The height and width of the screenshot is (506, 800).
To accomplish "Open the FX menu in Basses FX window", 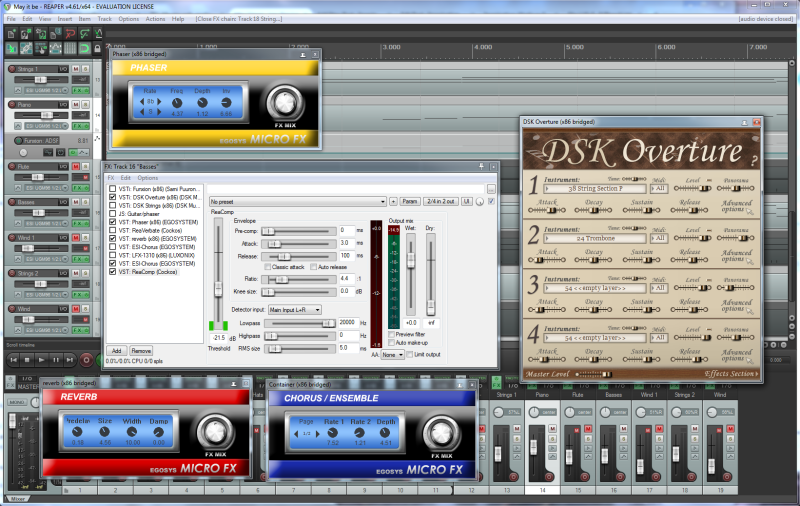I will [111, 178].
